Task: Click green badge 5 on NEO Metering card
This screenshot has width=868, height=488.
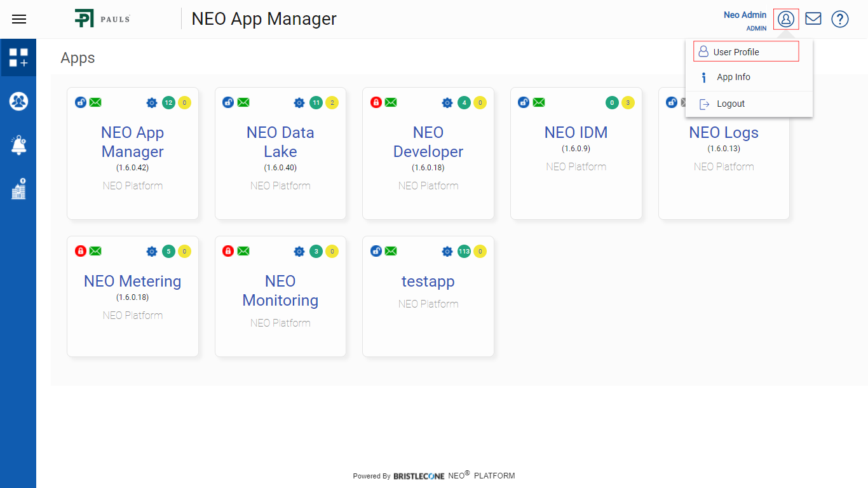Action: (168, 251)
